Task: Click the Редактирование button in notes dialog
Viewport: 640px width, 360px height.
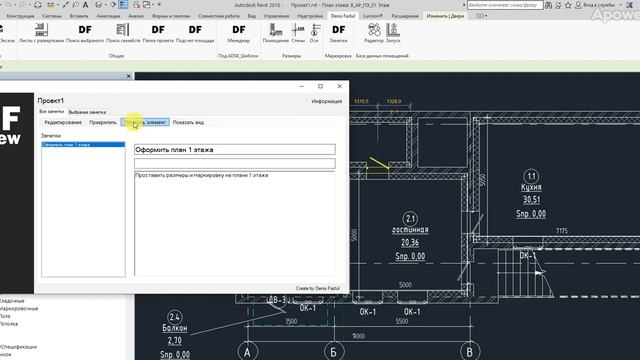Action: (x=63, y=122)
